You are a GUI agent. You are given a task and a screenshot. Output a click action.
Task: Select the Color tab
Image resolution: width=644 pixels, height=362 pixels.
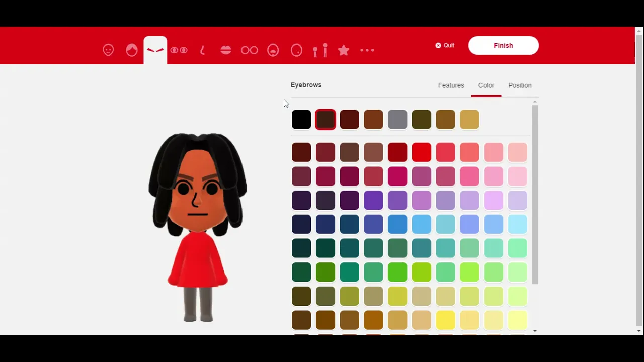click(x=486, y=85)
